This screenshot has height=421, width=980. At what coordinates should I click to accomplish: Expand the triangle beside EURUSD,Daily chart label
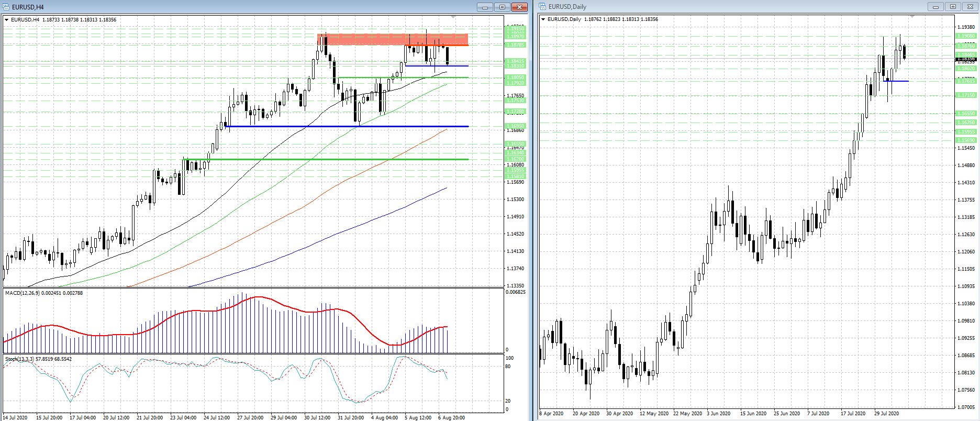543,19
